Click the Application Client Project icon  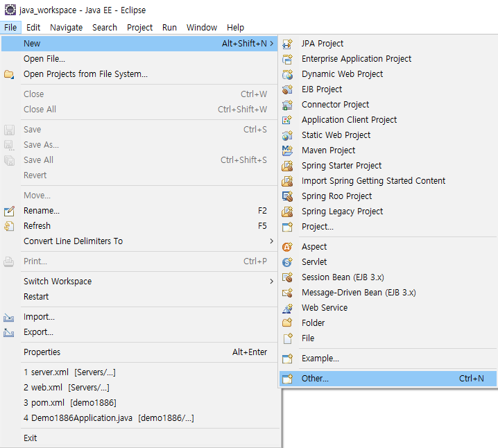(287, 120)
